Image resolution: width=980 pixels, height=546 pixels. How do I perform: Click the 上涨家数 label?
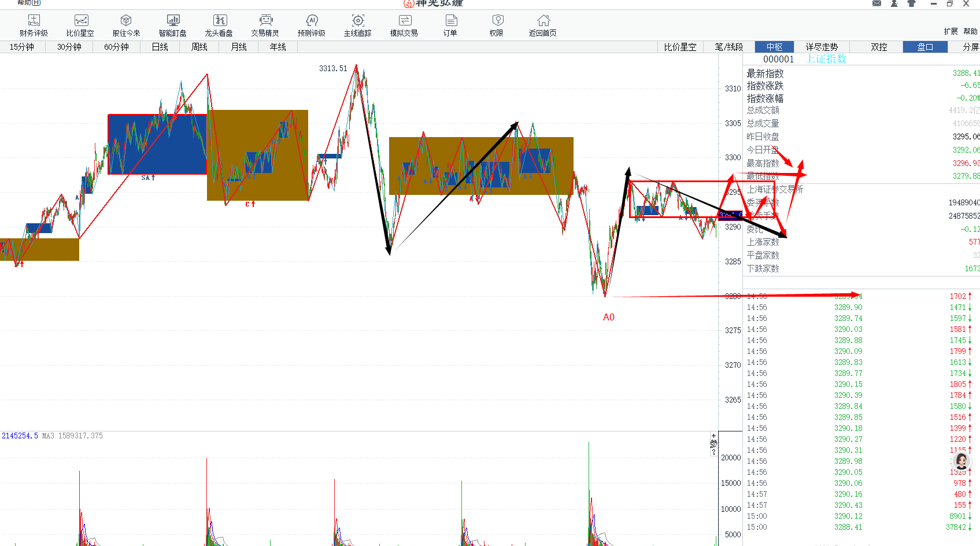(763, 242)
